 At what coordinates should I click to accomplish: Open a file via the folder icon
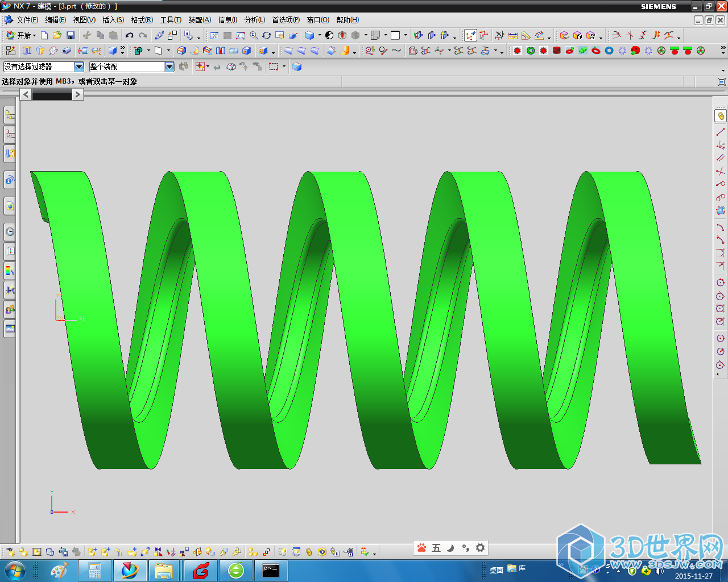click(57, 35)
